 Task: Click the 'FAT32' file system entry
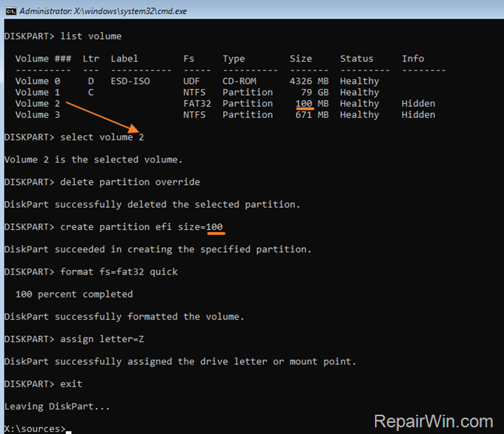(x=197, y=104)
